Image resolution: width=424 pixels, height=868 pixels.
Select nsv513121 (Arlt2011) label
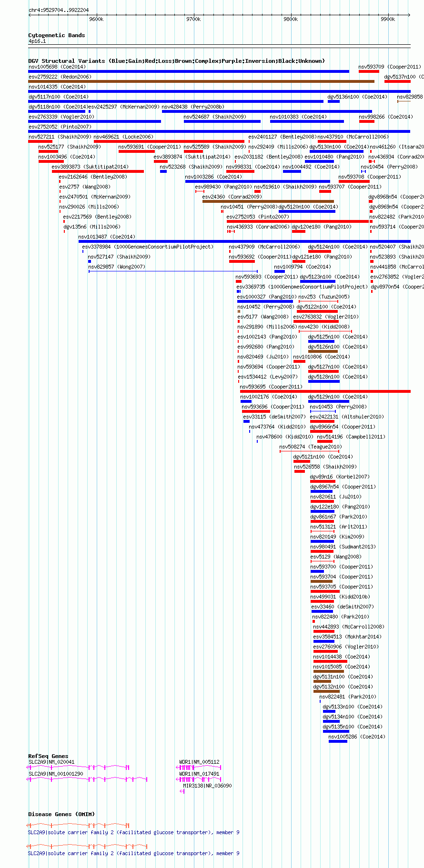(x=339, y=527)
